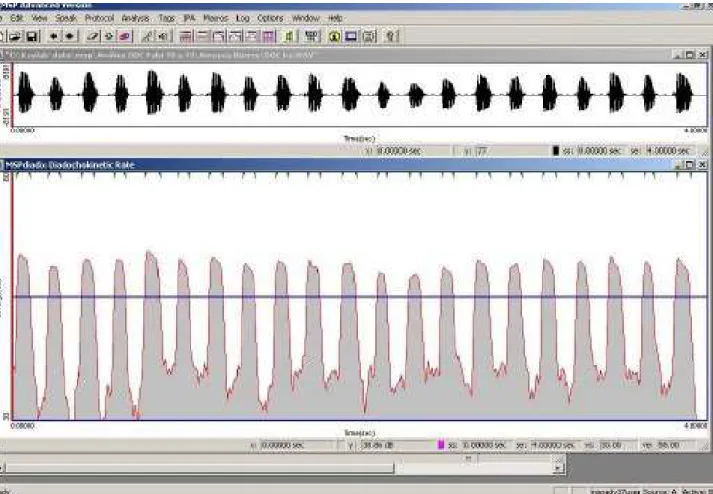Image resolution: width=713 pixels, height=494 pixels.
Task: Select the eraser toolbar icon
Action: tap(92, 36)
